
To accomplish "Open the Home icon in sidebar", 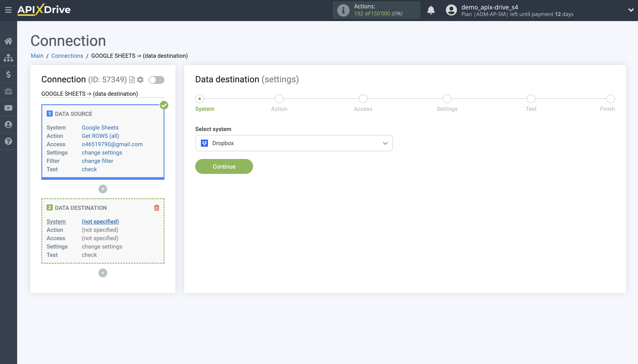I will pos(8,41).
